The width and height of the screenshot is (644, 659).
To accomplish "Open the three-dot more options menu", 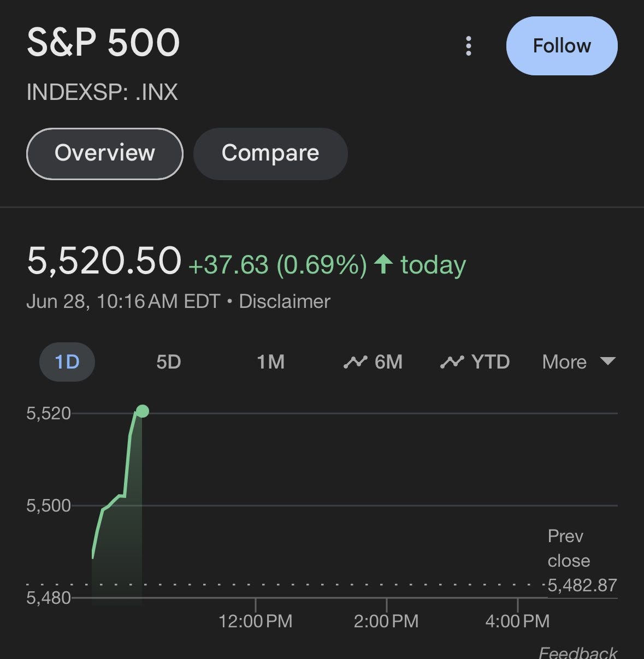I will pyautogui.click(x=468, y=46).
